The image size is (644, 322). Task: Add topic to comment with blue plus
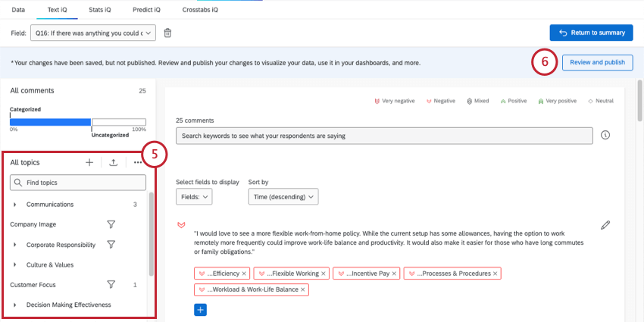[x=200, y=309]
